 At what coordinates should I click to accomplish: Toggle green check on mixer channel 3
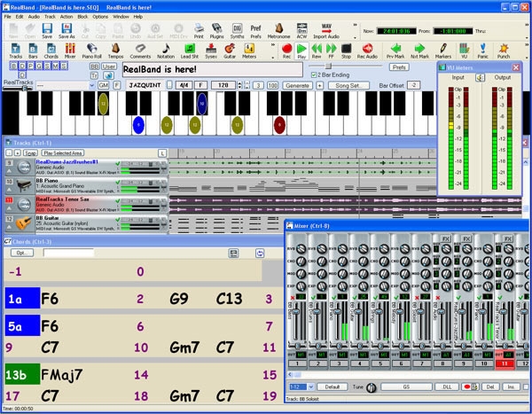click(334, 298)
